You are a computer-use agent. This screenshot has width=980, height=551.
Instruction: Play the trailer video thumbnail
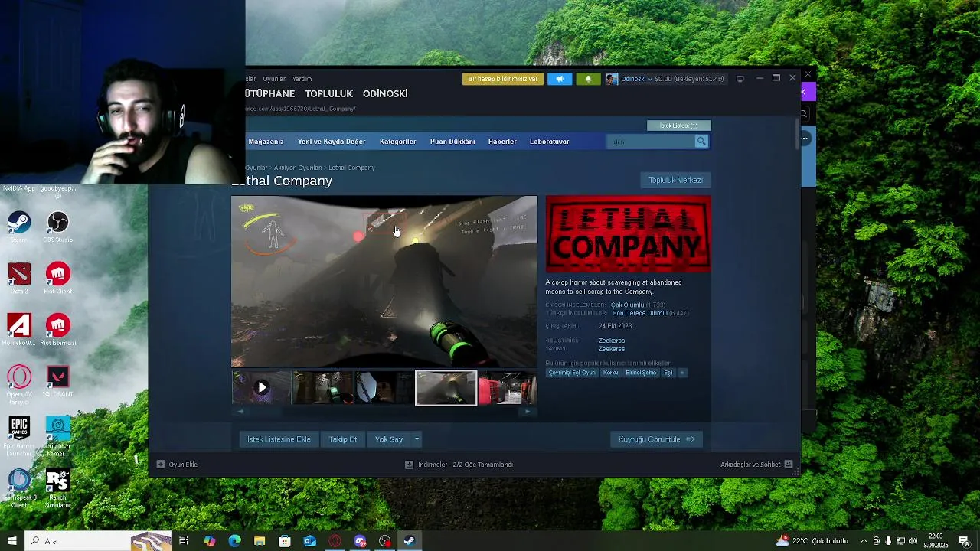(262, 388)
